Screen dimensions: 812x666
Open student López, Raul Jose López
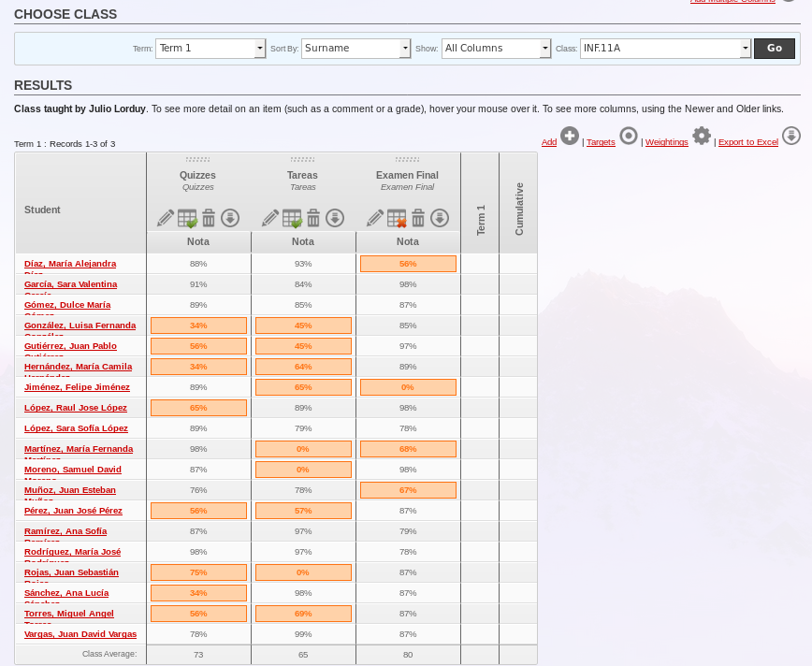[76, 408]
